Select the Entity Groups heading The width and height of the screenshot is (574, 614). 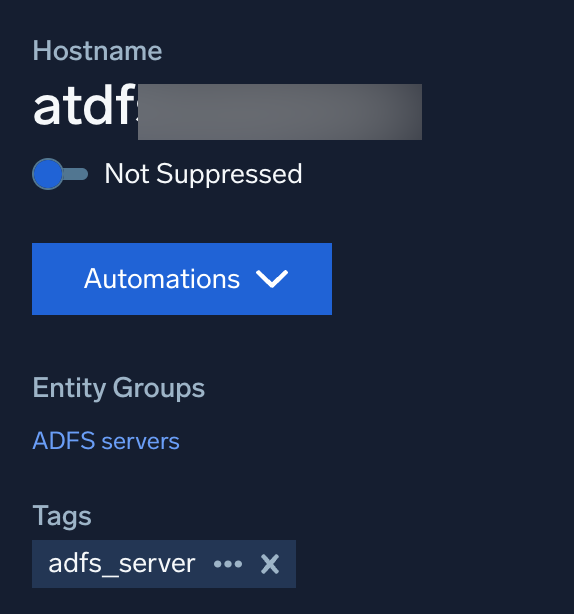(119, 388)
